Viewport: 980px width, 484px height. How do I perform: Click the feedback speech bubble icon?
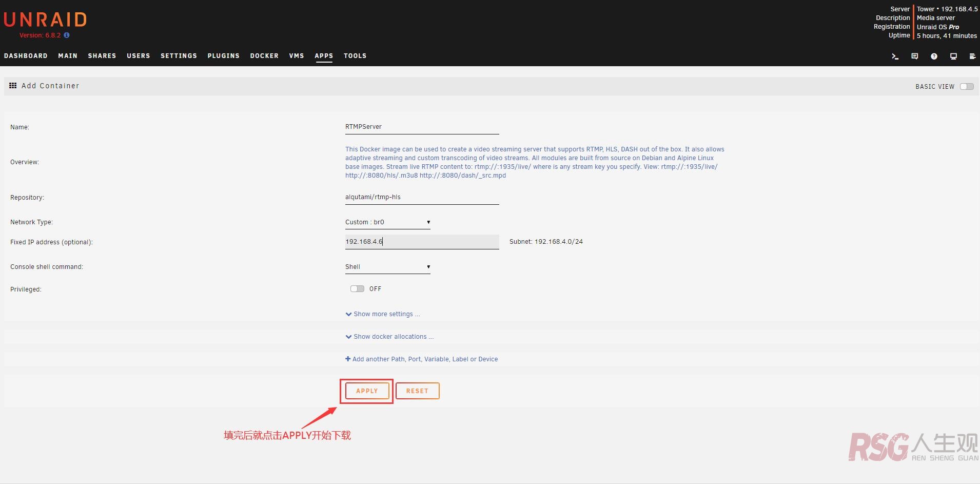click(x=914, y=56)
